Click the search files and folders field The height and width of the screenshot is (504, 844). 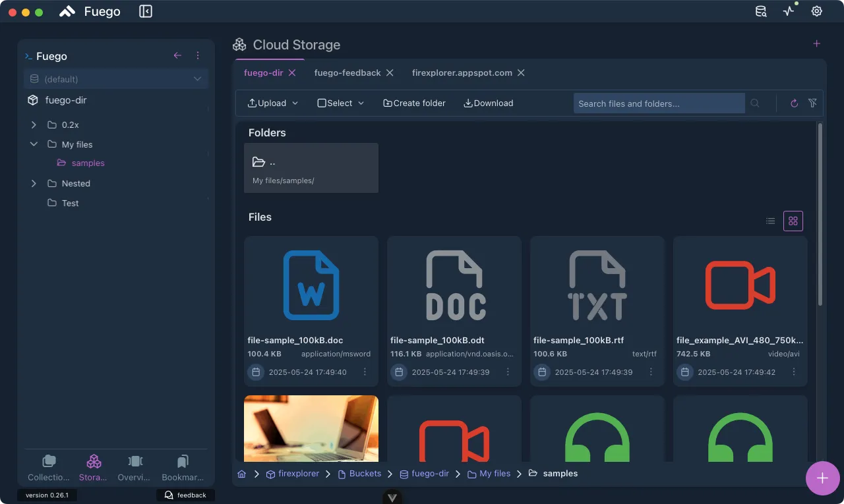click(x=658, y=103)
